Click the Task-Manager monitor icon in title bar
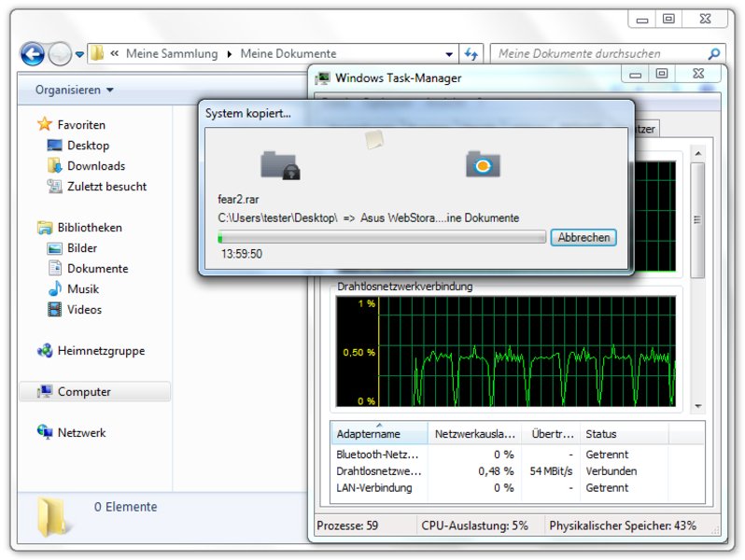This screenshot has height=560, width=745. (x=323, y=77)
